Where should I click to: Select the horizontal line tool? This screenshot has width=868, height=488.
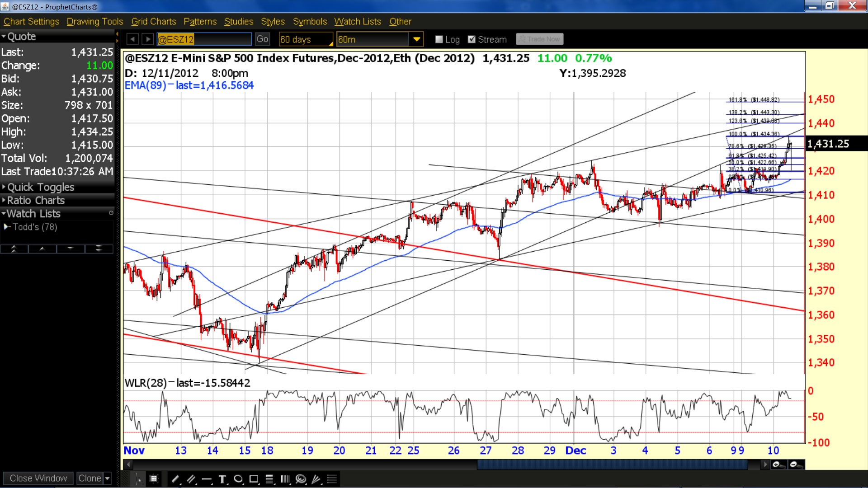pos(207,479)
